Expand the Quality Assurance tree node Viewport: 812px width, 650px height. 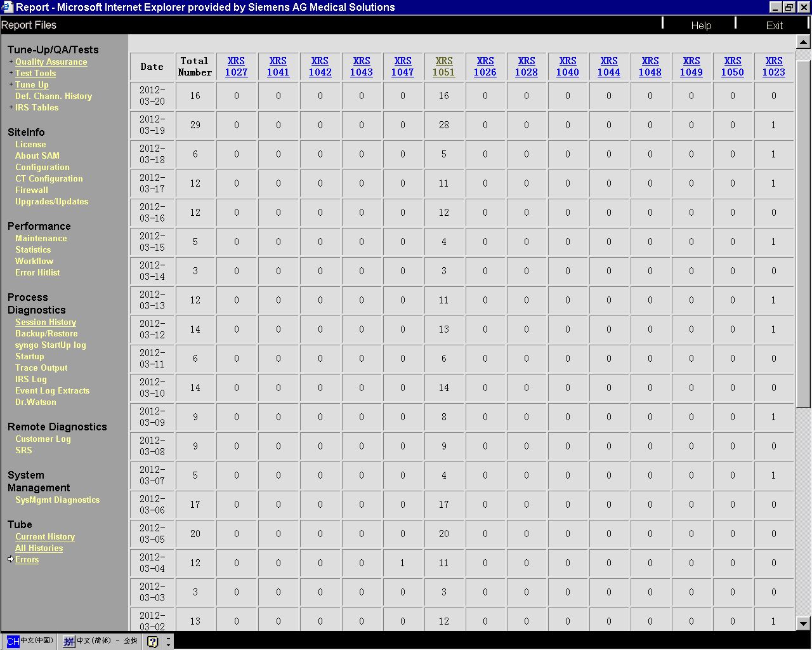pyautogui.click(x=11, y=62)
